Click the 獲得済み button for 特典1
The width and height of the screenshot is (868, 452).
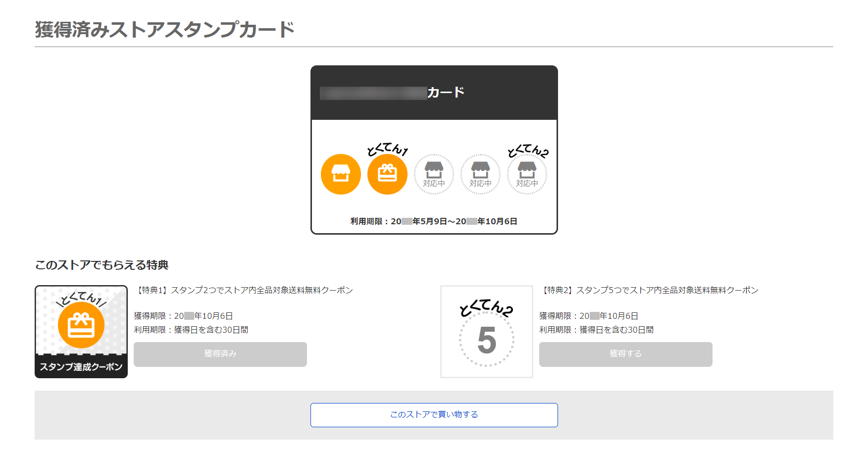click(x=220, y=354)
